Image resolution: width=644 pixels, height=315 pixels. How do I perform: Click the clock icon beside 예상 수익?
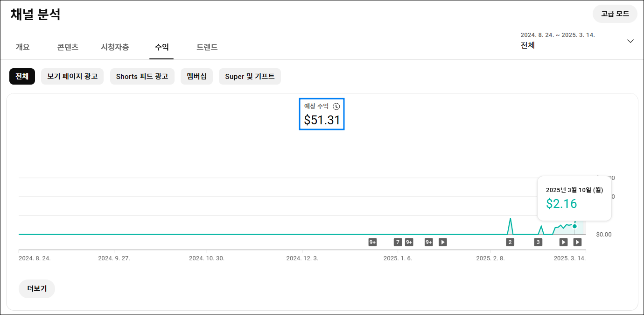[336, 107]
